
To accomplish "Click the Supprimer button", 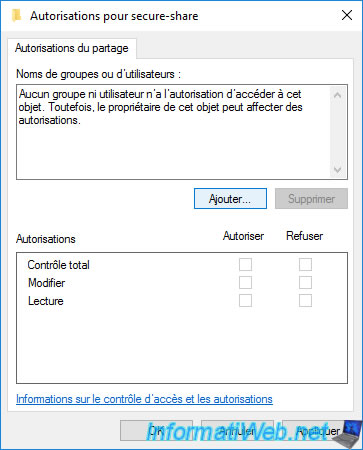I will (x=311, y=199).
